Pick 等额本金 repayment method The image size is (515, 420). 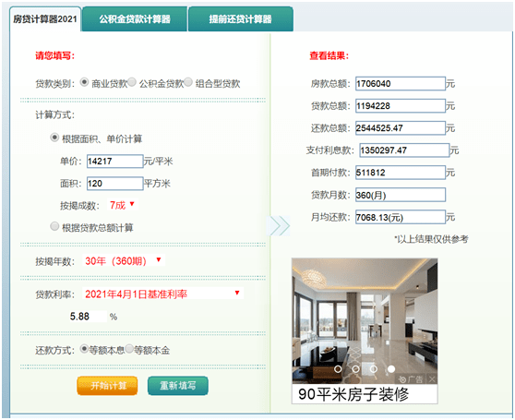(129, 349)
